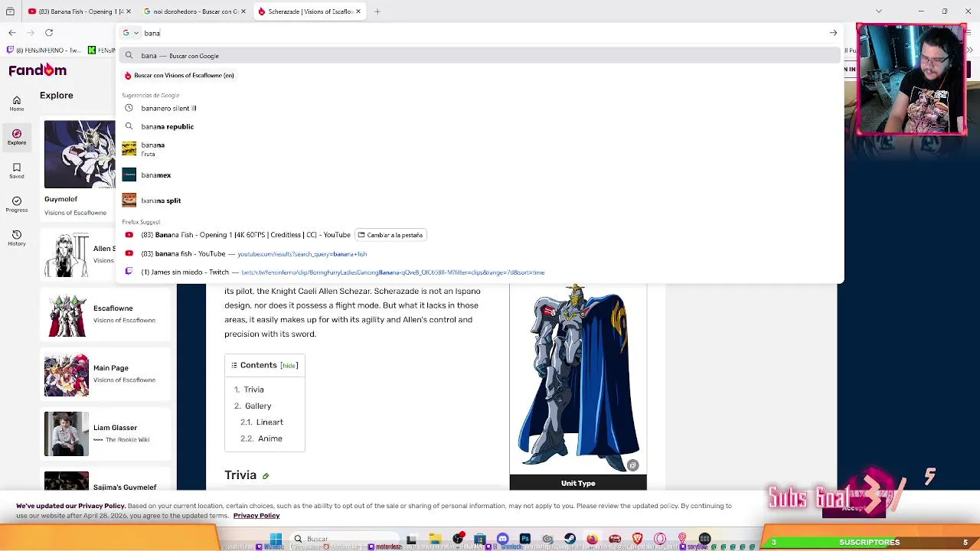
Task: Click the address bar text field
Action: (482, 33)
